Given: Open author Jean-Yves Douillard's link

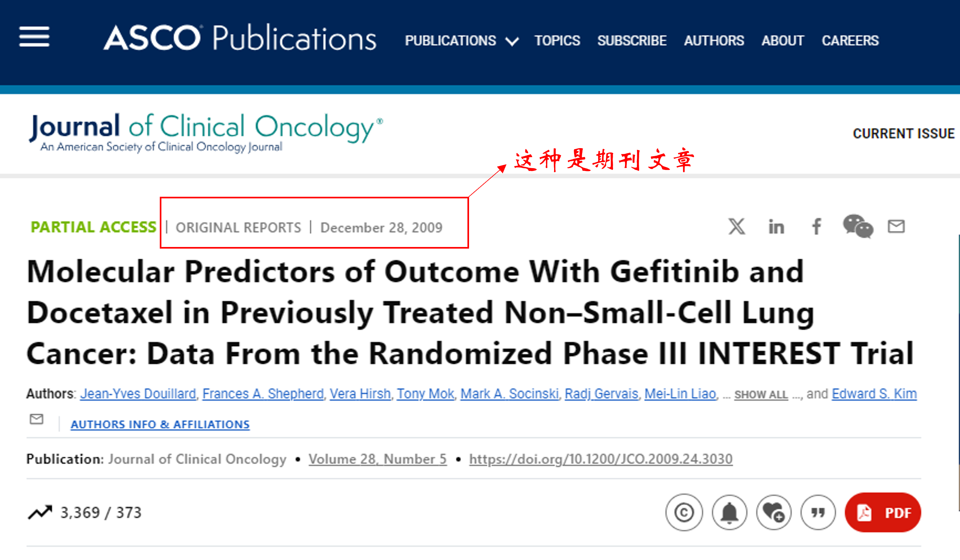Looking at the screenshot, I should coord(138,394).
